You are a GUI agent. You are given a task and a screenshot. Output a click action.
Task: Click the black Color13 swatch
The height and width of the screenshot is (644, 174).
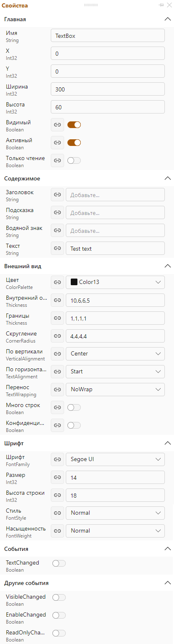pyautogui.click(x=74, y=282)
